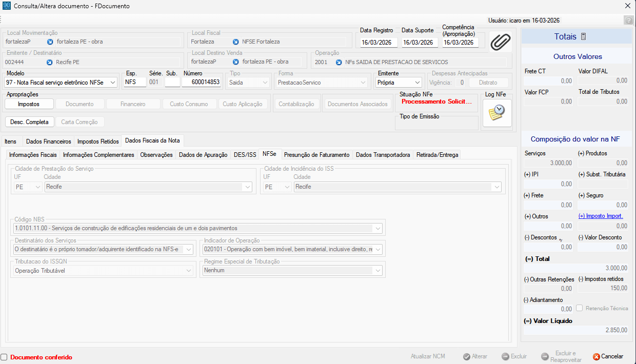Click the Financeiro apropriação button
This screenshot has width=636, height=364.
pos(133,104)
